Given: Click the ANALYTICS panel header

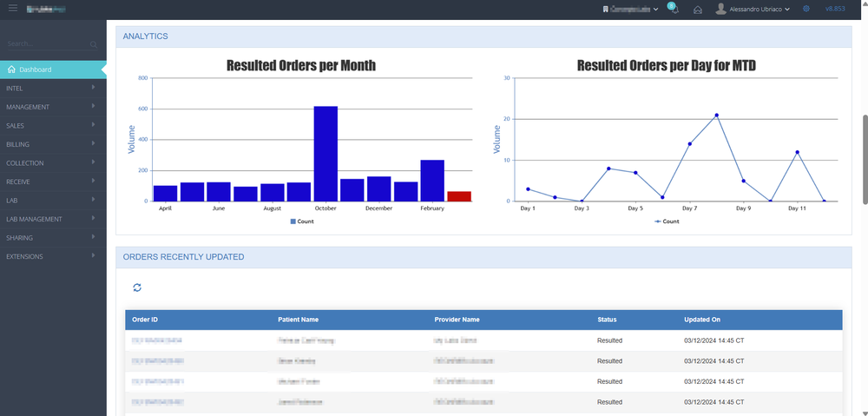Looking at the screenshot, I should click(483, 36).
